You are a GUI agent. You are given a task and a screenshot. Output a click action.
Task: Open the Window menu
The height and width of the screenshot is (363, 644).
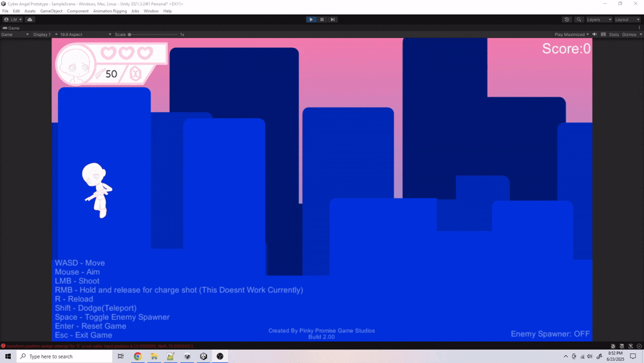[151, 11]
